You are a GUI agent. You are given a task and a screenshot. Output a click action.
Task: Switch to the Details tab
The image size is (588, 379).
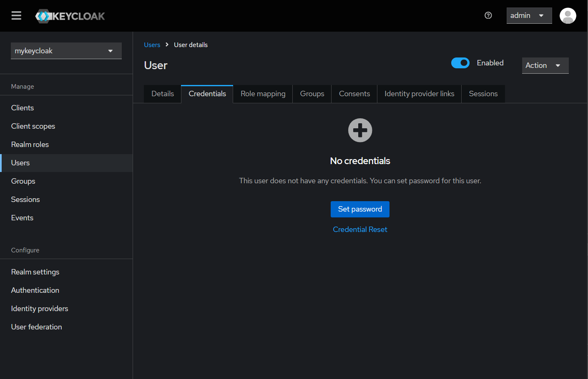(x=162, y=94)
